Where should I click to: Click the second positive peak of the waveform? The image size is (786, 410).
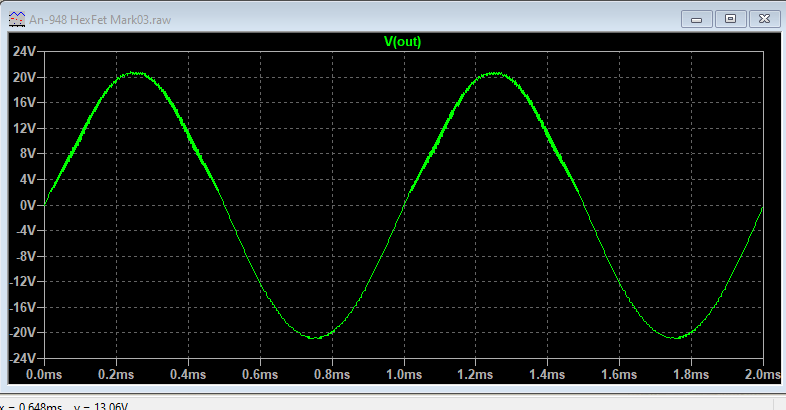(494, 73)
